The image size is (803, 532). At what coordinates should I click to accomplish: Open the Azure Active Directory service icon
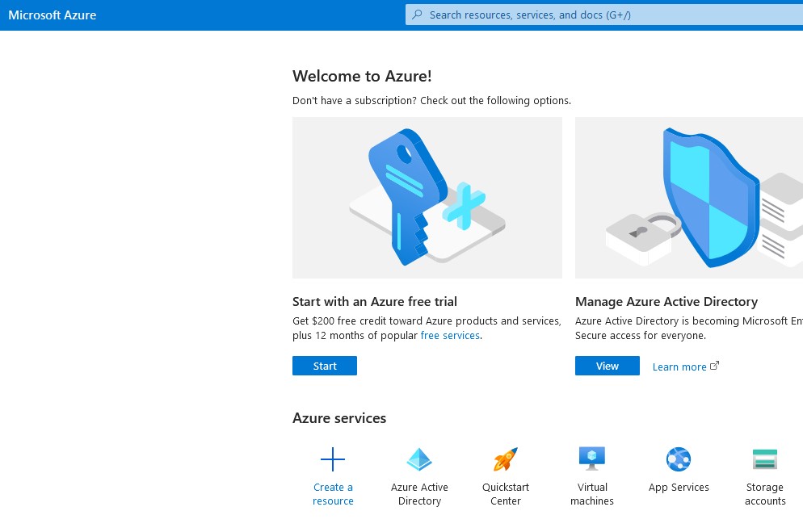(x=419, y=460)
